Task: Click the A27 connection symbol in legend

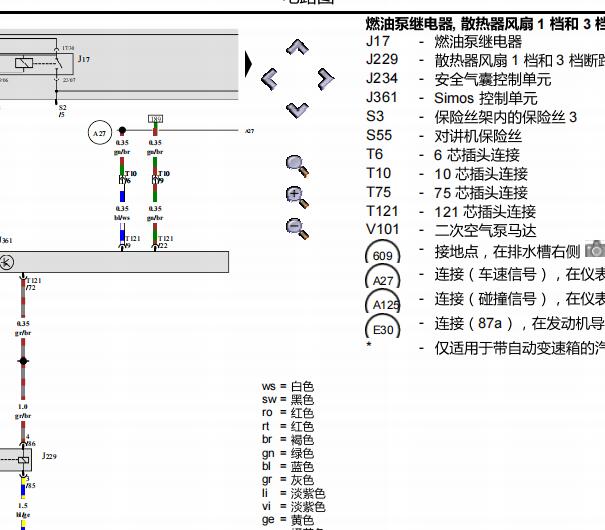Action: click(x=382, y=276)
